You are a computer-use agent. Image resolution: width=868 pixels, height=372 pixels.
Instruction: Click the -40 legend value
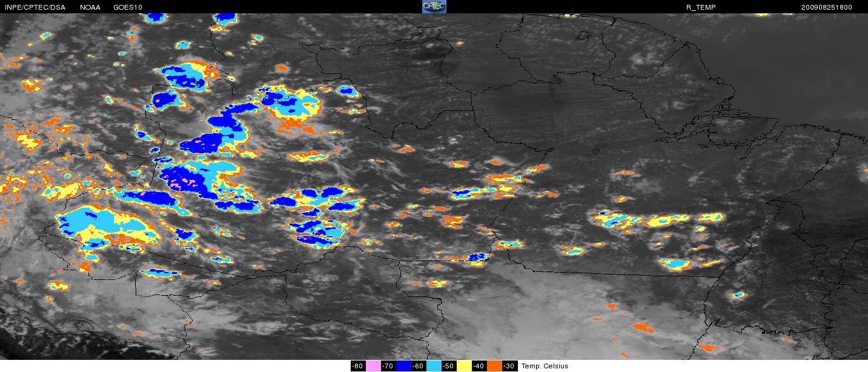(x=479, y=366)
